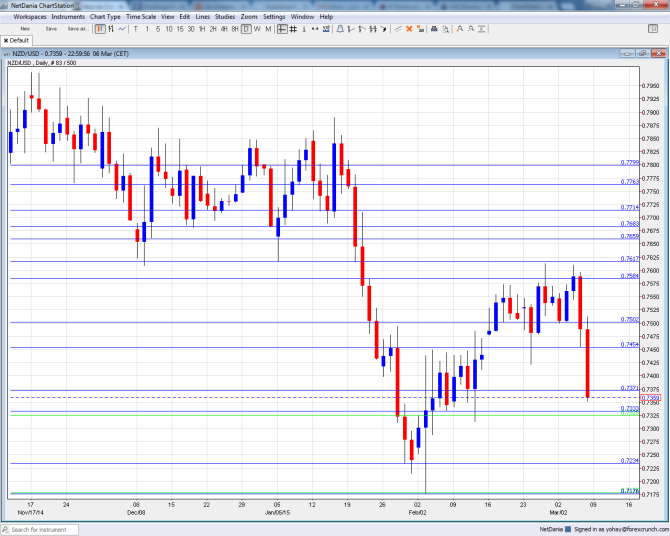The height and width of the screenshot is (536, 670).
Task: Toggle the crosshair cursor tool
Action: click(282, 29)
